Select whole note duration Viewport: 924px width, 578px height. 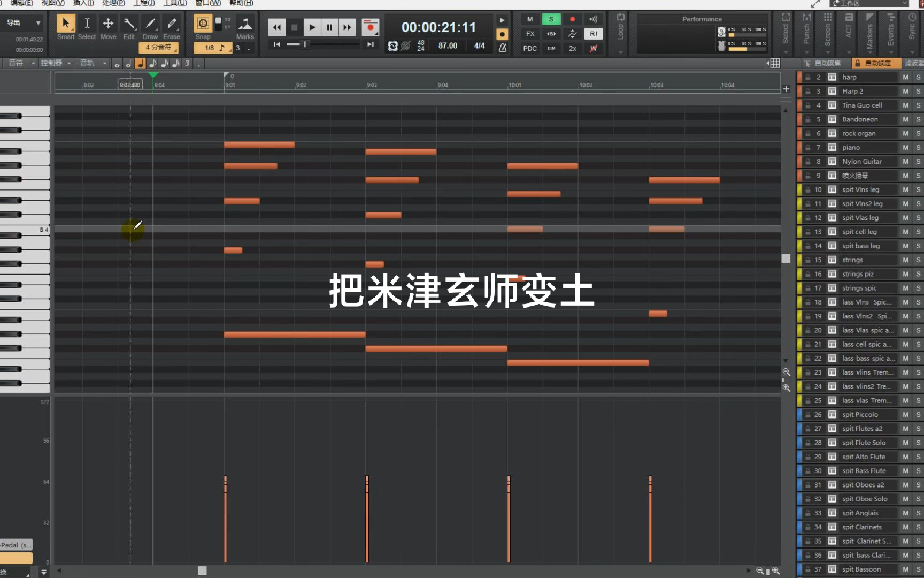[x=117, y=64]
